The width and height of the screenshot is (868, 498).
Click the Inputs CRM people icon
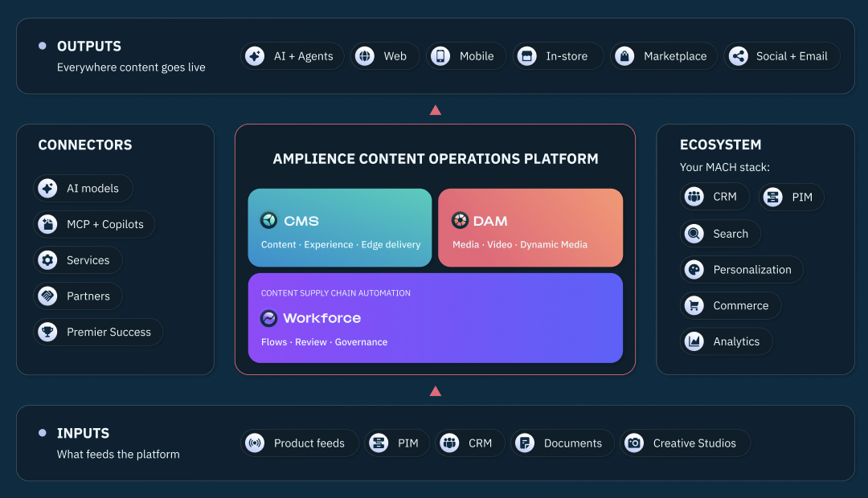pos(449,443)
